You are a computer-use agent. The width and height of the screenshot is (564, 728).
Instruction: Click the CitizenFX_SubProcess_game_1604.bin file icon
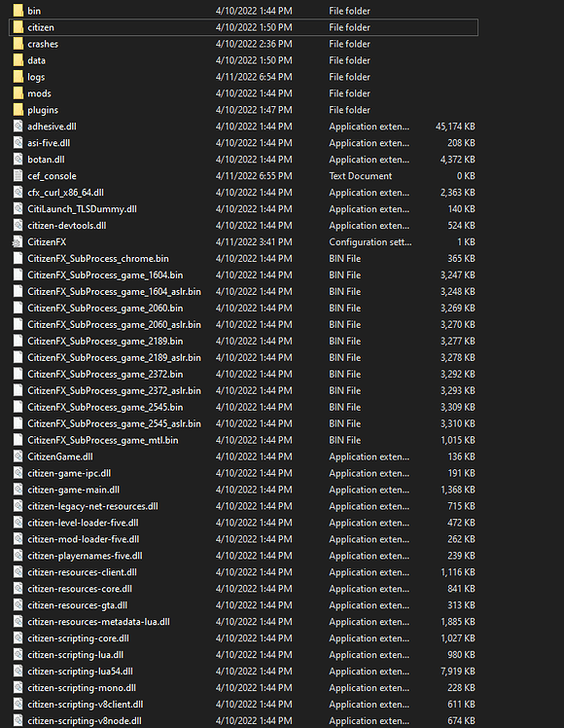[18, 274]
